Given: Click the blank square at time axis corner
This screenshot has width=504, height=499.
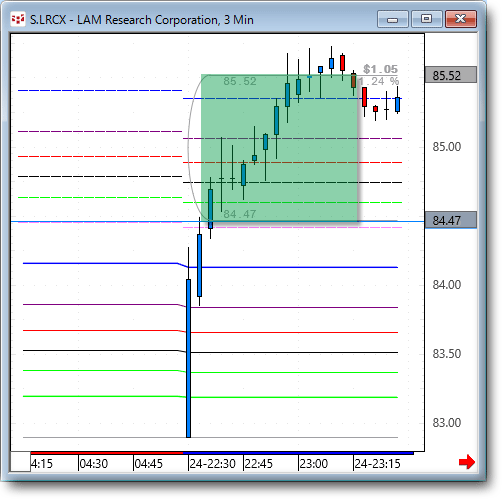Looking at the screenshot, I should [20, 462].
